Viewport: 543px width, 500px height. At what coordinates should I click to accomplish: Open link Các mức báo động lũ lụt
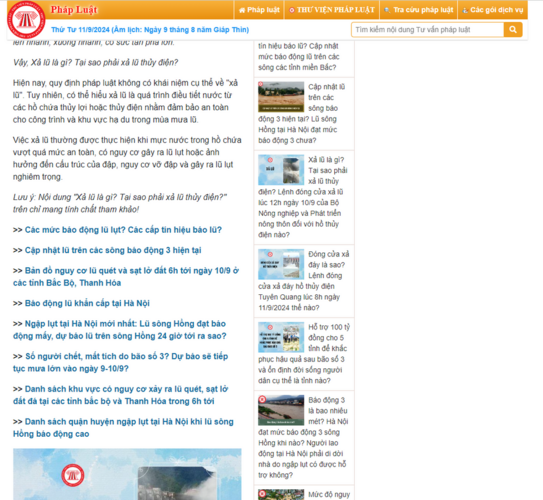pos(123,230)
